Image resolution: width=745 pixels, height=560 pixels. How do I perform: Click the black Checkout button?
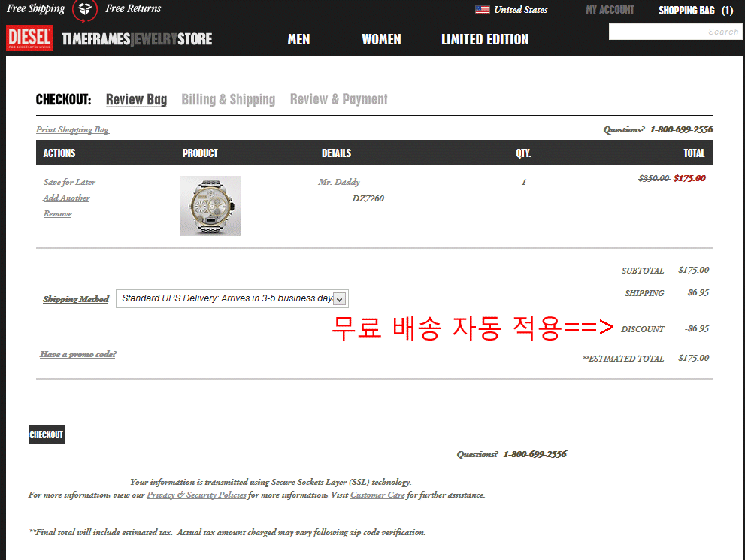click(47, 434)
